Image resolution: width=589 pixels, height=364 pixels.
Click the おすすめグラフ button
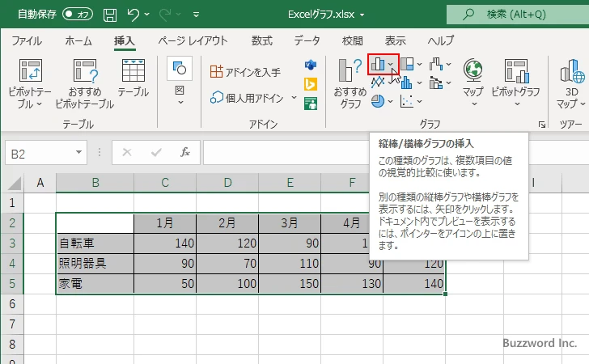click(x=350, y=84)
